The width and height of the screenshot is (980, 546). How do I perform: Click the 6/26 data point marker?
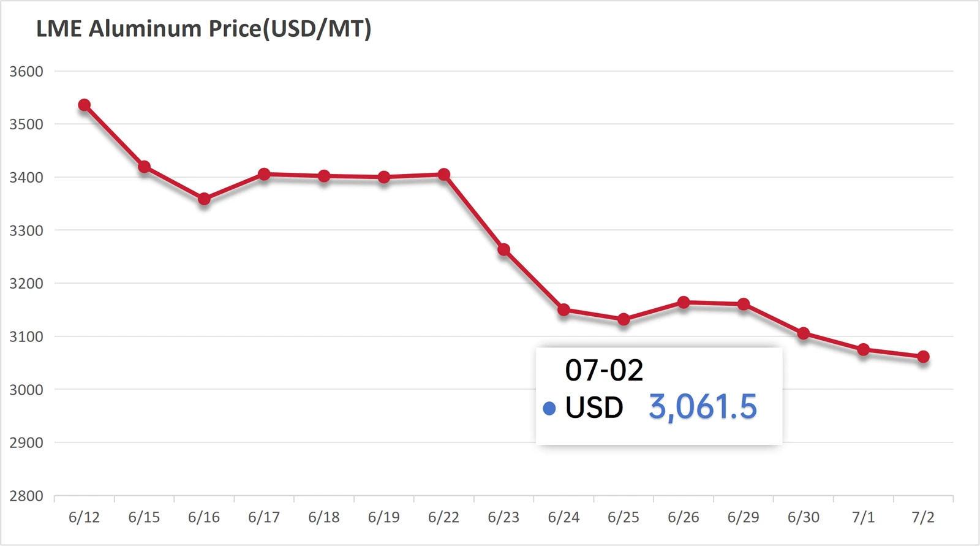(x=684, y=303)
